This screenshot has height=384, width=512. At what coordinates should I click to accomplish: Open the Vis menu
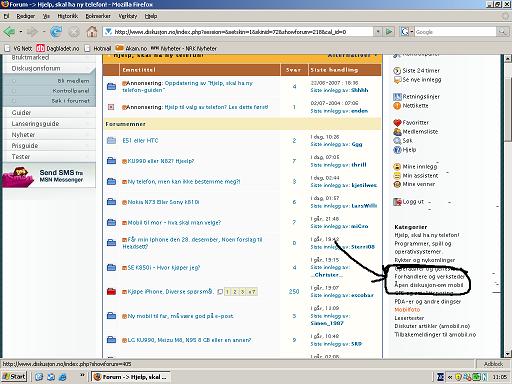[x=46, y=16]
